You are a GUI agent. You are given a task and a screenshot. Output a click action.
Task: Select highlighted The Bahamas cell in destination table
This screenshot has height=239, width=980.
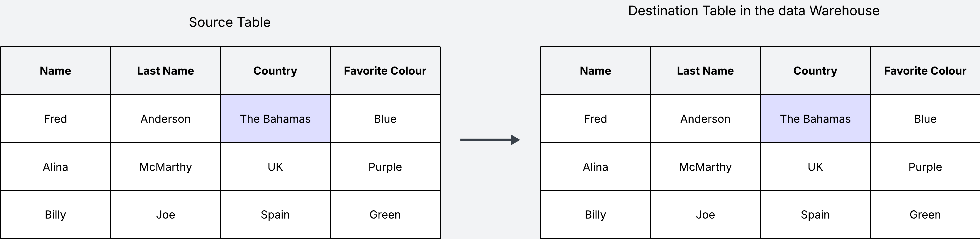pos(815,119)
